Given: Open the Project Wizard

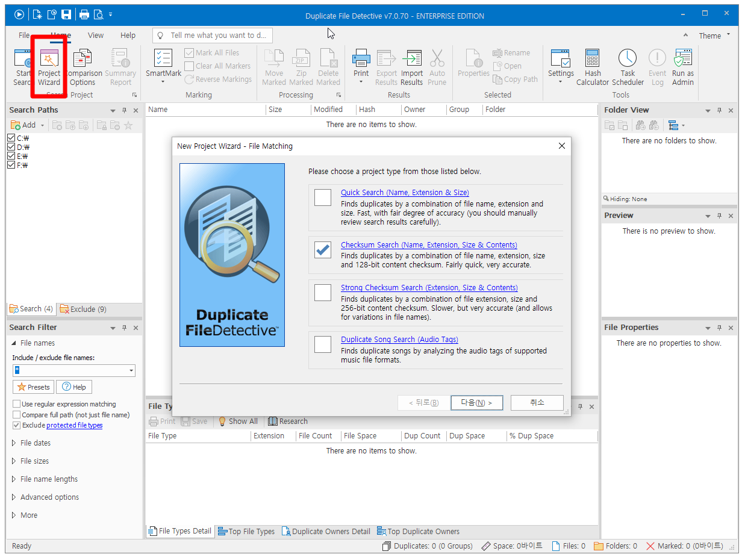Looking at the screenshot, I should tap(49, 67).
